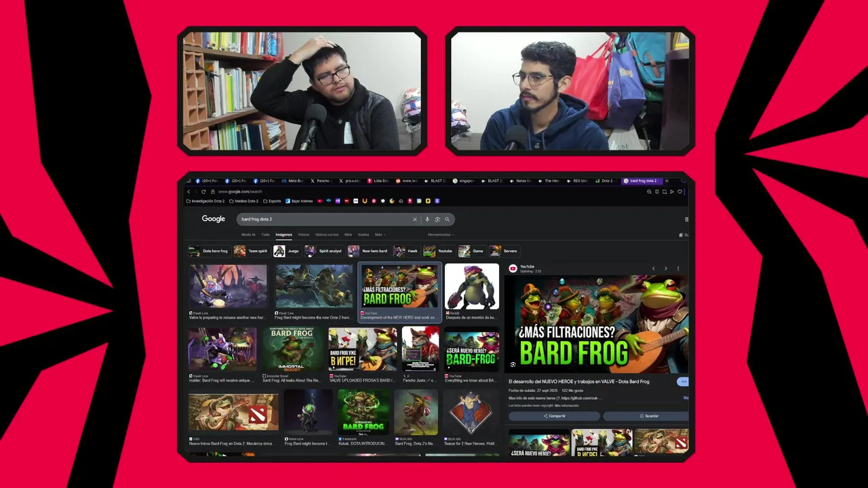Open the YouTube source icon in preview panel
Image resolution: width=868 pixels, height=488 pixels.
[x=513, y=268]
